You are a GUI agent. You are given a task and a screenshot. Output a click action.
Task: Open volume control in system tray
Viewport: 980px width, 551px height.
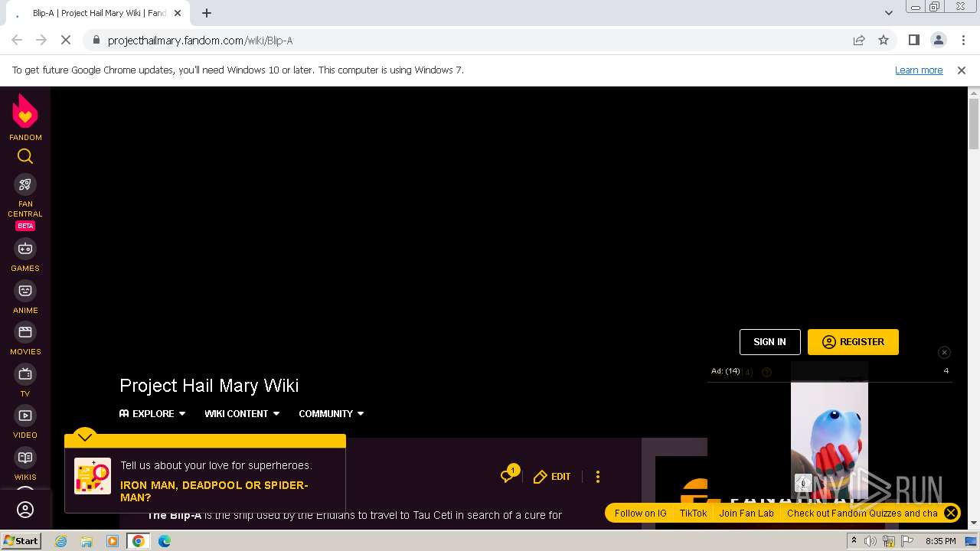(871, 541)
